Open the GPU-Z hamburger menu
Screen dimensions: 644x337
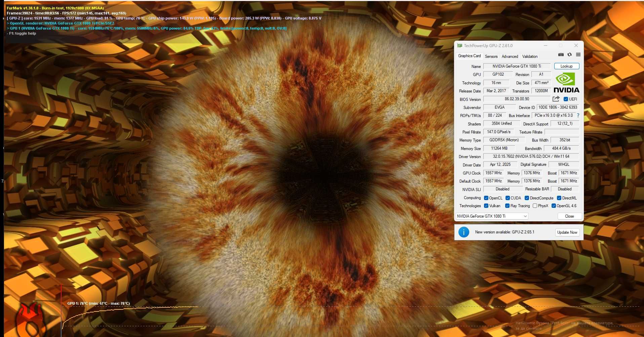[x=578, y=54]
